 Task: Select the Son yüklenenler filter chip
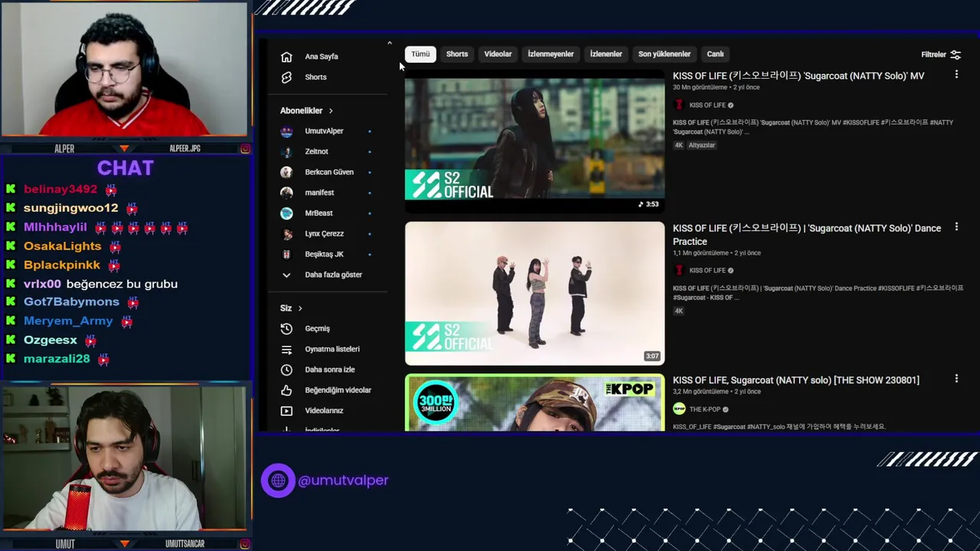[665, 54]
